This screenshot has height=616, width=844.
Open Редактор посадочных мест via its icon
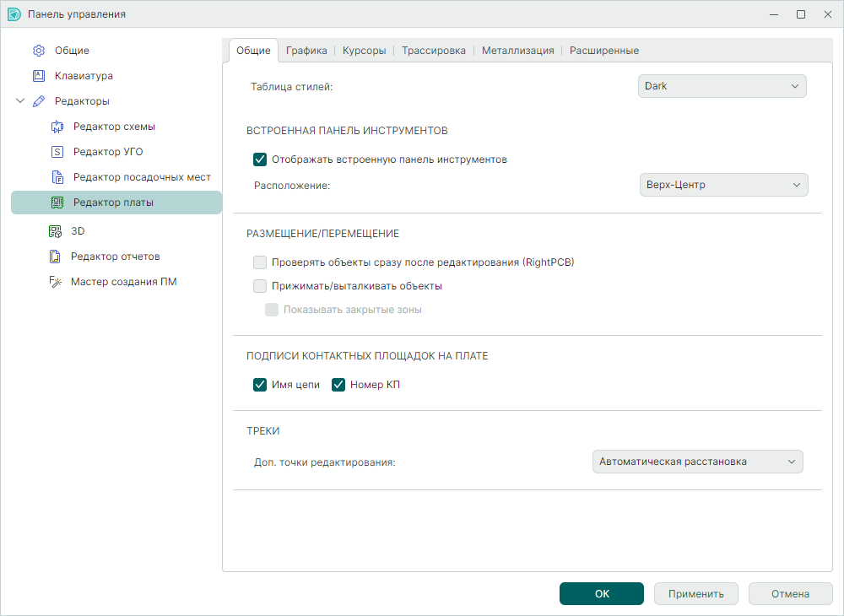(x=57, y=177)
